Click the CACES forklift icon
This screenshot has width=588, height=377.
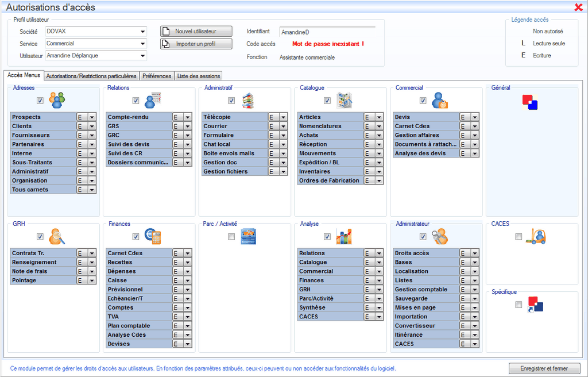click(x=536, y=236)
